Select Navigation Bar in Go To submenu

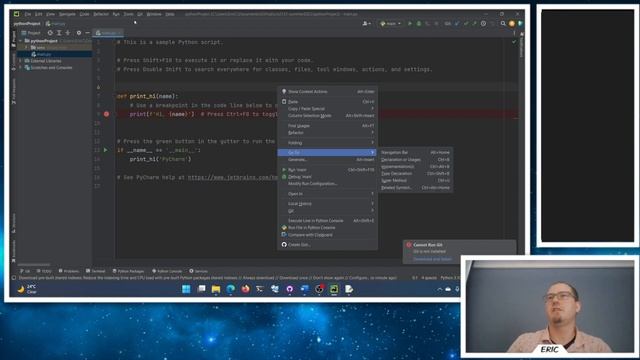coord(415,152)
